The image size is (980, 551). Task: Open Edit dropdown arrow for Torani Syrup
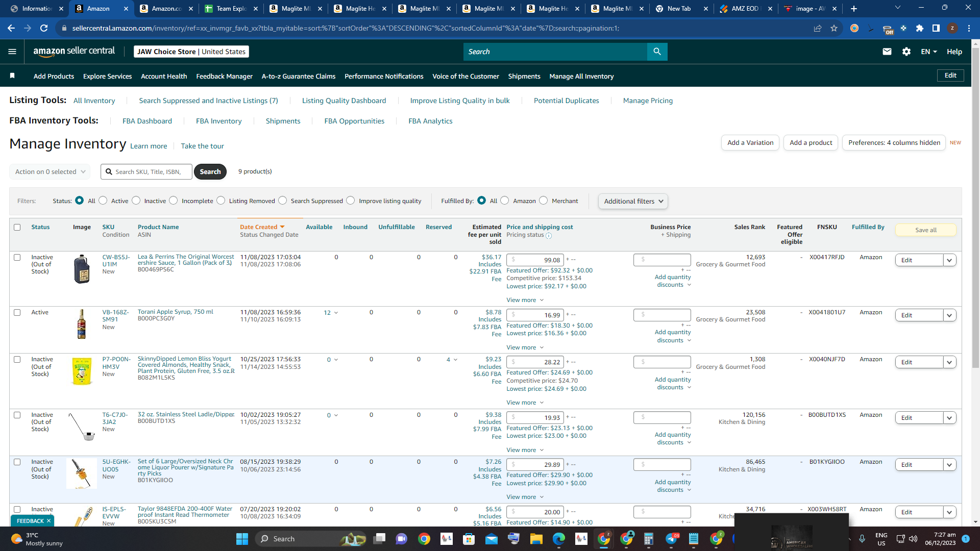(949, 315)
